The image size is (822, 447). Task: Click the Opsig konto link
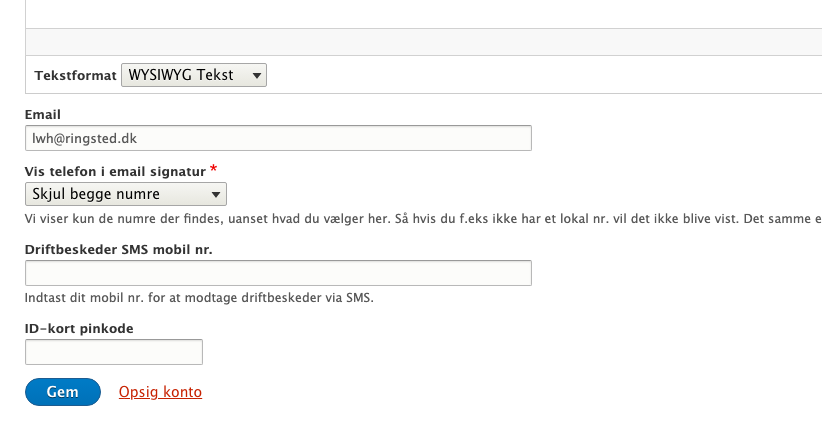[160, 392]
